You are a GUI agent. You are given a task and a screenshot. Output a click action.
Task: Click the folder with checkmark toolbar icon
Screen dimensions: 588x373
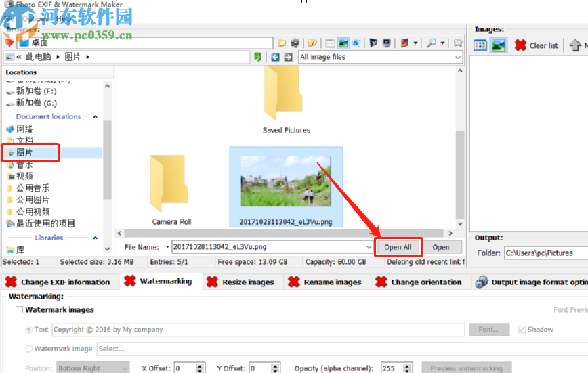pos(312,43)
